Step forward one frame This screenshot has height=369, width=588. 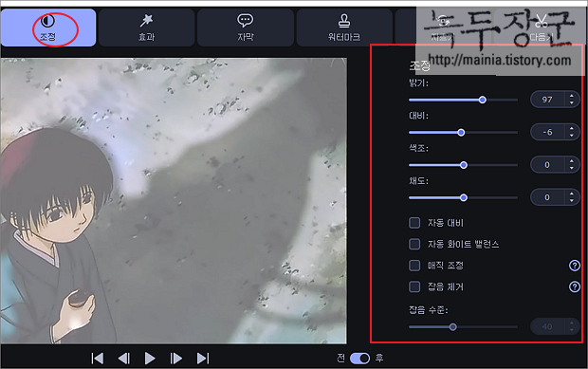tap(175, 359)
